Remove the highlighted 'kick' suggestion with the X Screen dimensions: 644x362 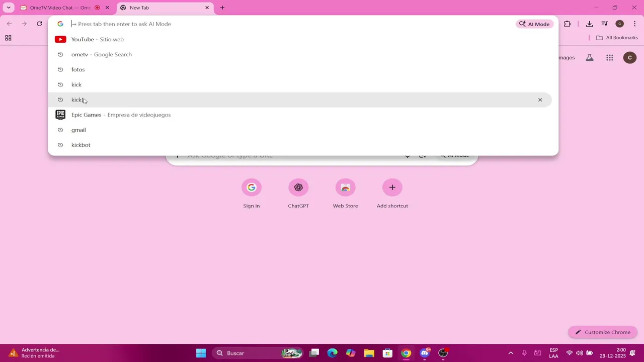(540, 100)
